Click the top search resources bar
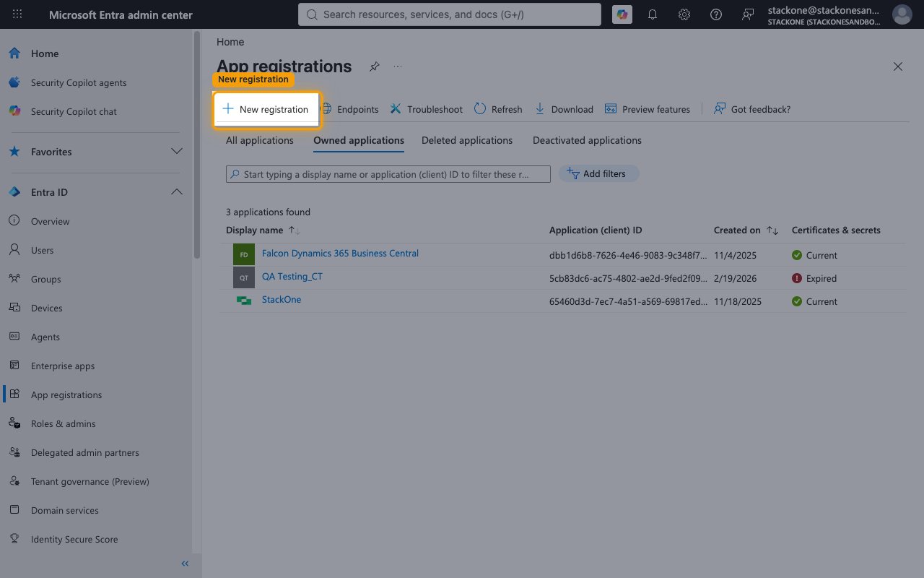 [449, 14]
